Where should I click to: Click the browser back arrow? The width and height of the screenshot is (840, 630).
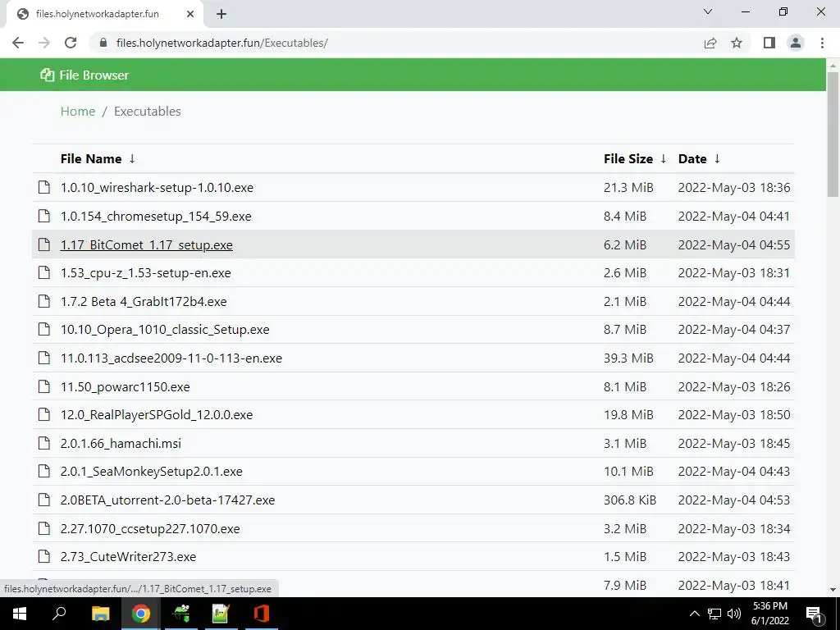tap(18, 43)
